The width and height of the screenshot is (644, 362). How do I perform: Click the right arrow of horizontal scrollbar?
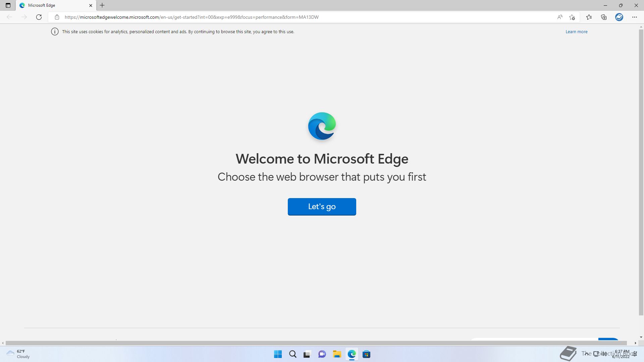[x=635, y=343]
